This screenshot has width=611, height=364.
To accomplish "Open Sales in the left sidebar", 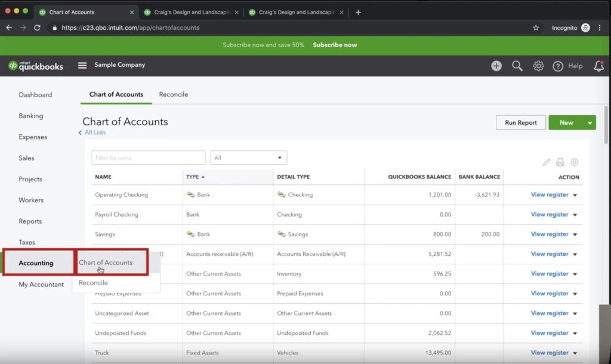I will pos(26,158).
